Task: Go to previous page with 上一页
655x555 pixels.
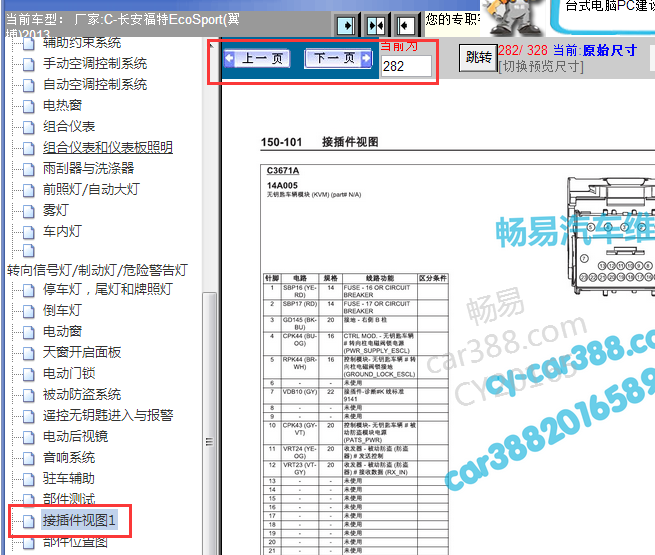Action: click(x=257, y=58)
